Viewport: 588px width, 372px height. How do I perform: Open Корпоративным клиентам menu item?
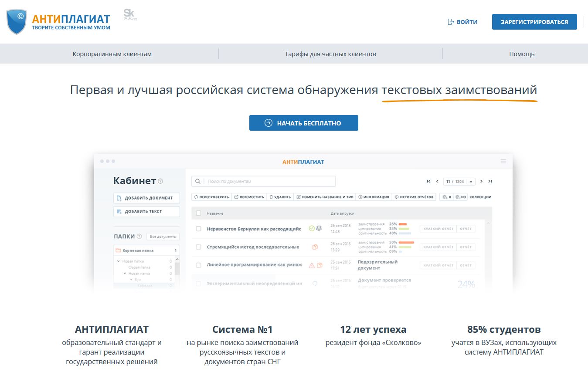(112, 54)
